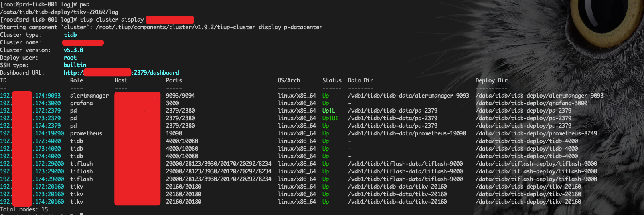Click the cluster version v5.3.0 value
644x215 pixels.
73,50
